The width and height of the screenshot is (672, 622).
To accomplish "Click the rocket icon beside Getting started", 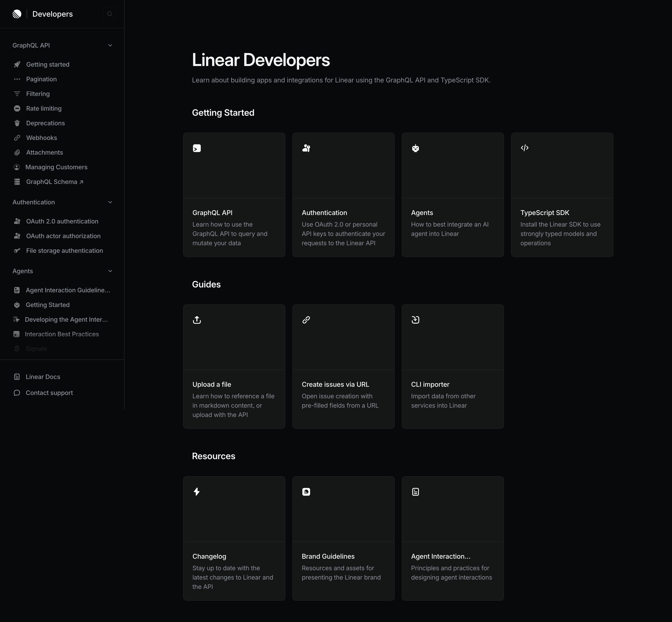I will (x=17, y=64).
